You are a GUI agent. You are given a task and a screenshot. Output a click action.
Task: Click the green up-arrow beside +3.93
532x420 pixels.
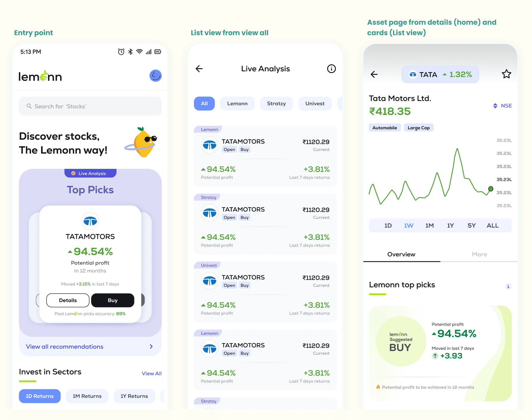[435, 356]
